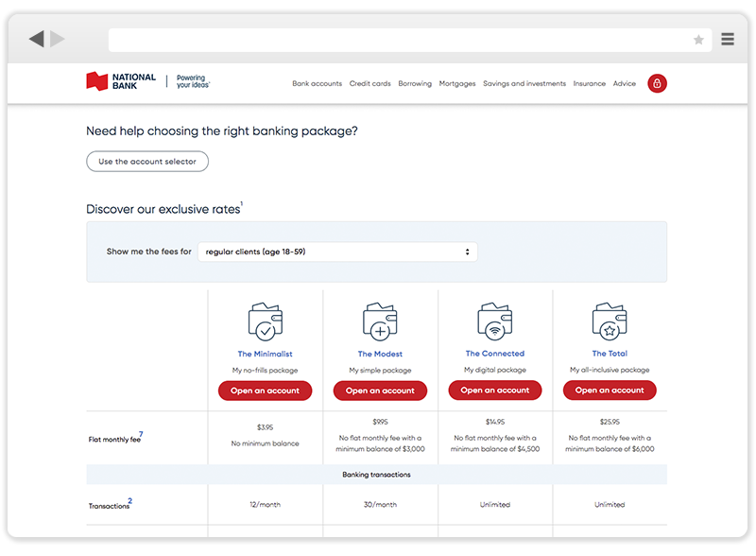Open an account for The Minimalist
Viewport: 756px width, 556px height.
pyautogui.click(x=266, y=391)
